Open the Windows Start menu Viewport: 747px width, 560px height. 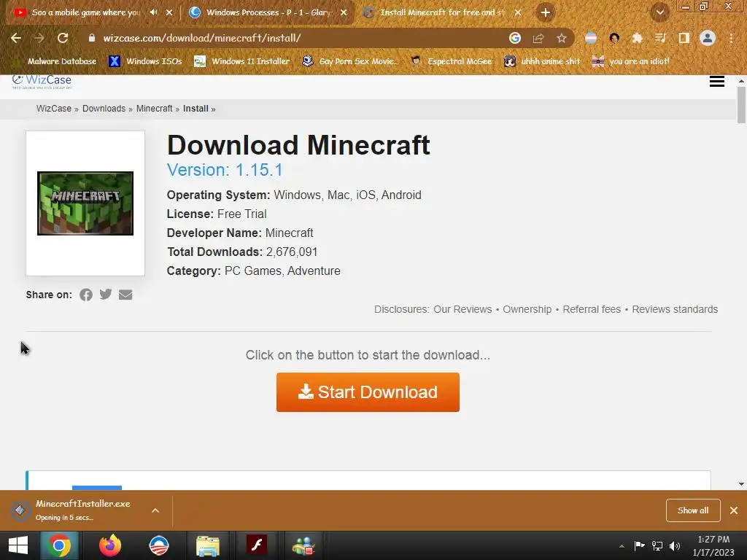click(x=18, y=545)
